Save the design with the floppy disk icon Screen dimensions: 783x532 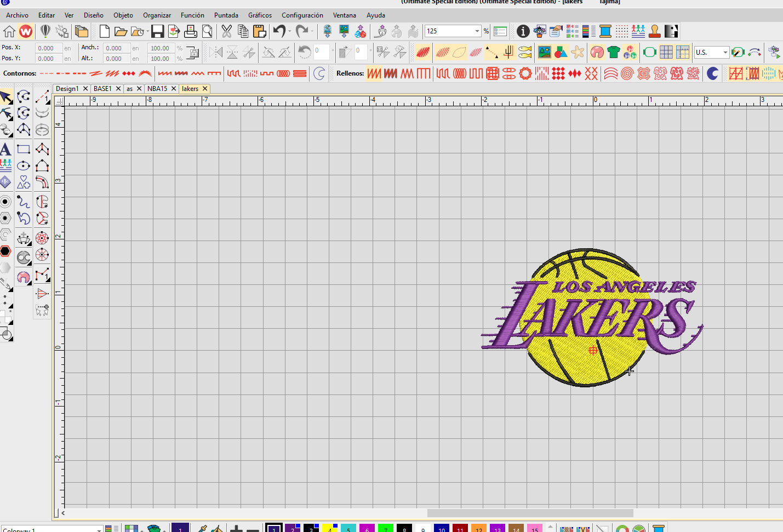coord(158,31)
